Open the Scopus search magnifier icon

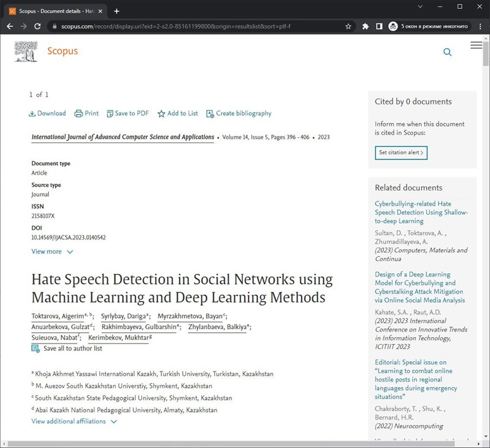(x=448, y=52)
